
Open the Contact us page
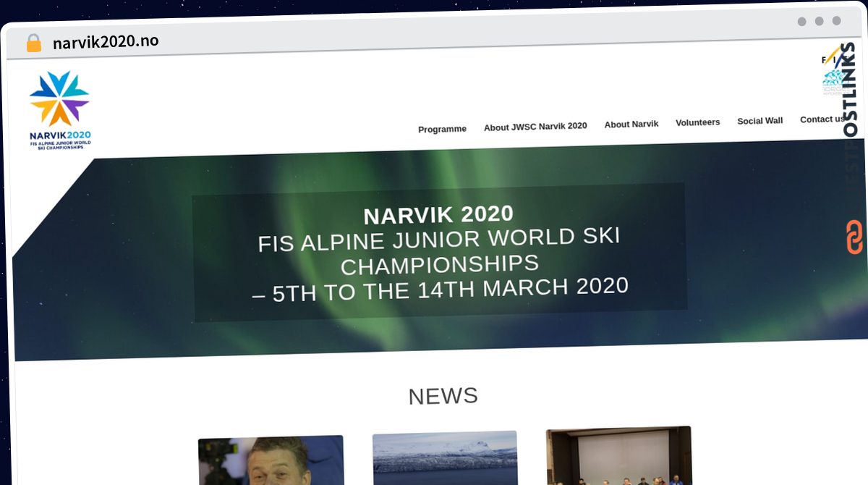coord(822,119)
